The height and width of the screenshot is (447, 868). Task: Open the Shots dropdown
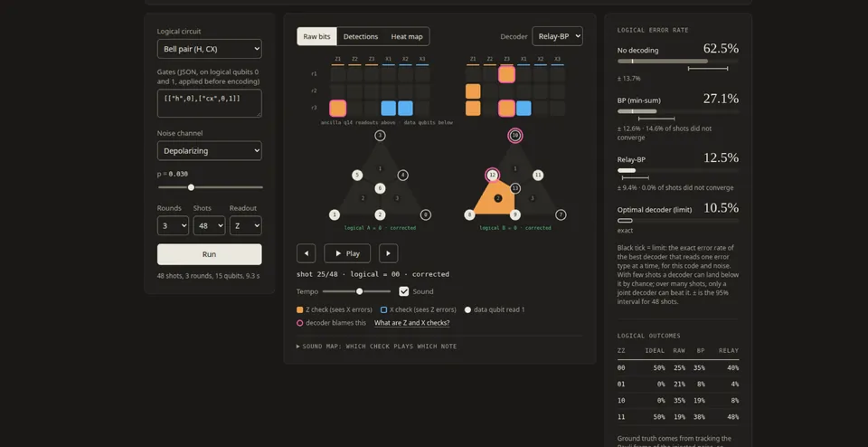[209, 225]
